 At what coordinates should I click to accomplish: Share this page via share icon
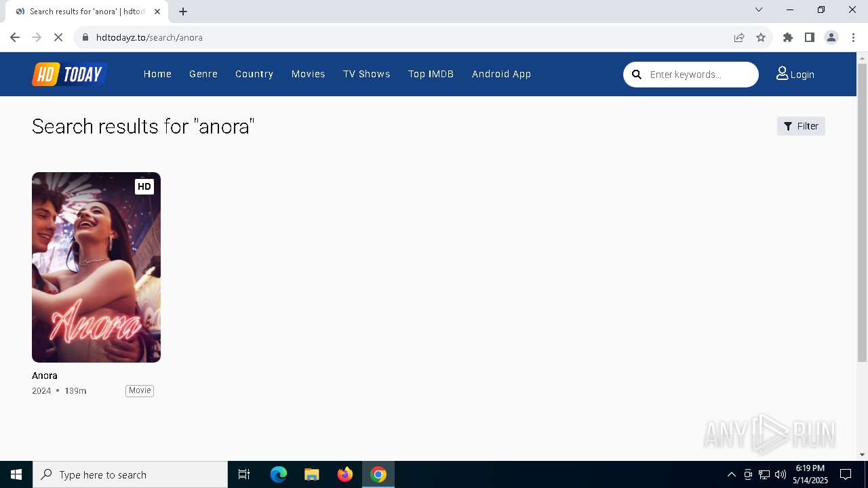coord(739,37)
